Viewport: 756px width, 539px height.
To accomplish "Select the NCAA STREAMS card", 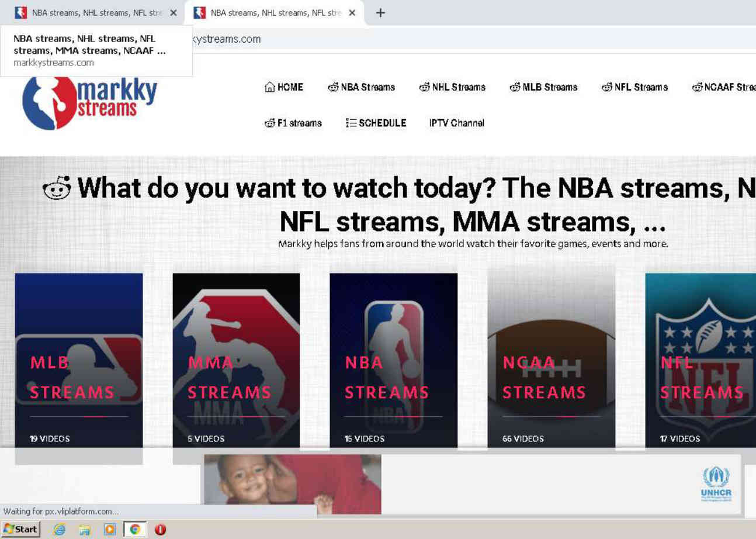I will click(x=552, y=361).
